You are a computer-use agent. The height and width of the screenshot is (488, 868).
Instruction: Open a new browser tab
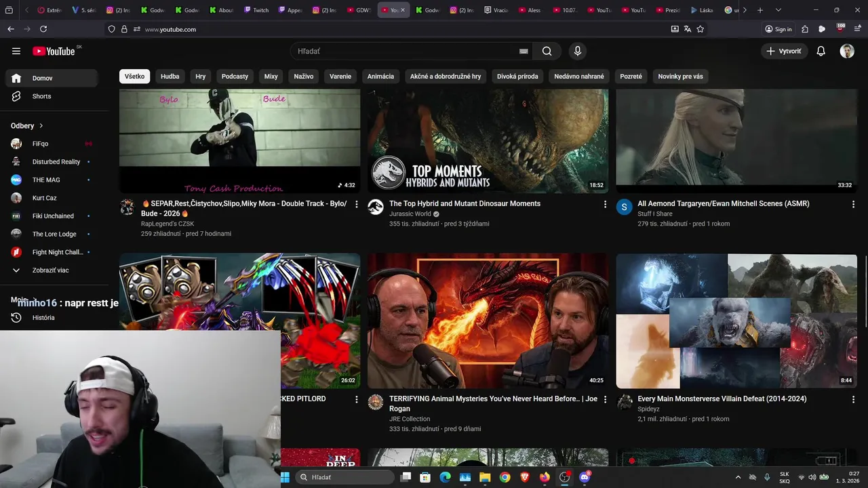click(760, 10)
